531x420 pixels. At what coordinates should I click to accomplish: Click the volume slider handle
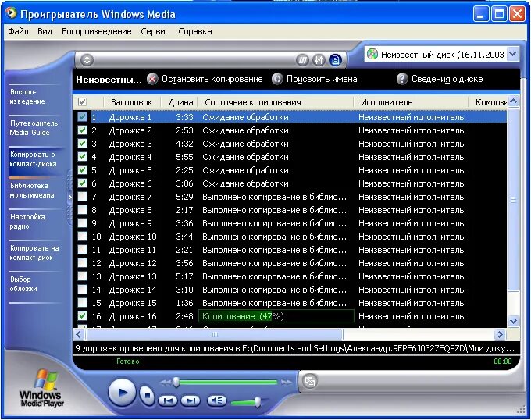pyautogui.click(x=258, y=402)
